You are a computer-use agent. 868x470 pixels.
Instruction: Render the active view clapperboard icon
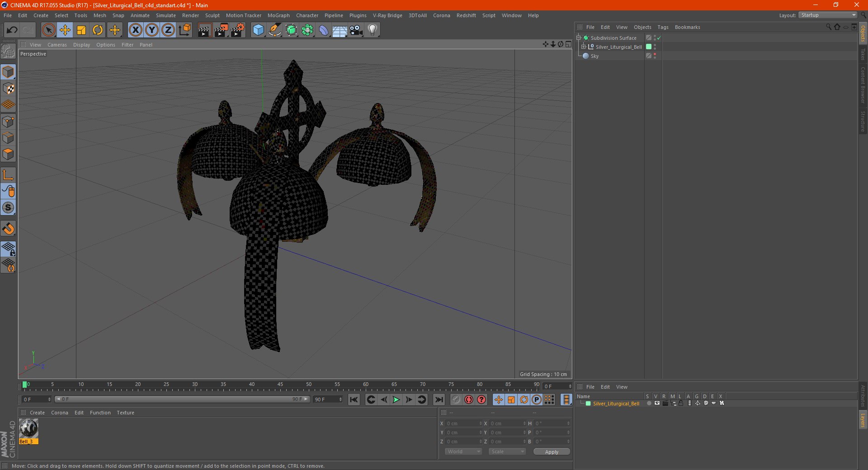click(204, 30)
